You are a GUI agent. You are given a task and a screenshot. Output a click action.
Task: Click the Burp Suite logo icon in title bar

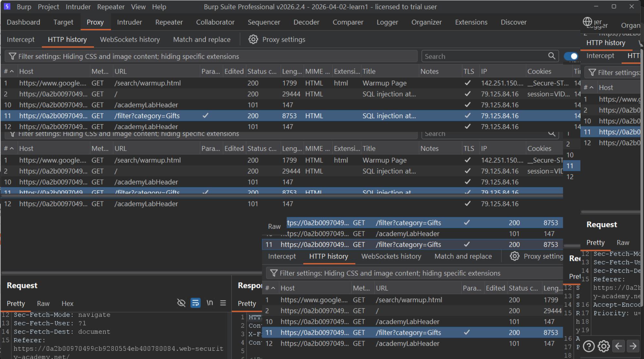[7, 6]
